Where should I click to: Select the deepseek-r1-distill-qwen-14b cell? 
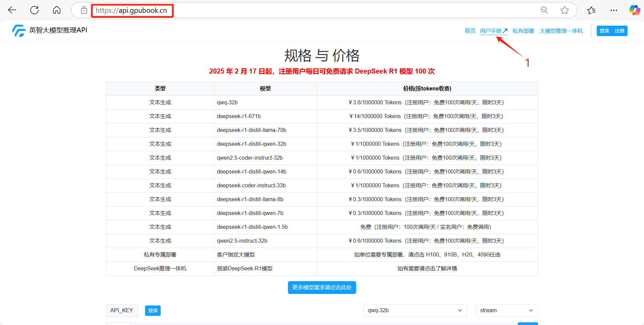(265, 172)
